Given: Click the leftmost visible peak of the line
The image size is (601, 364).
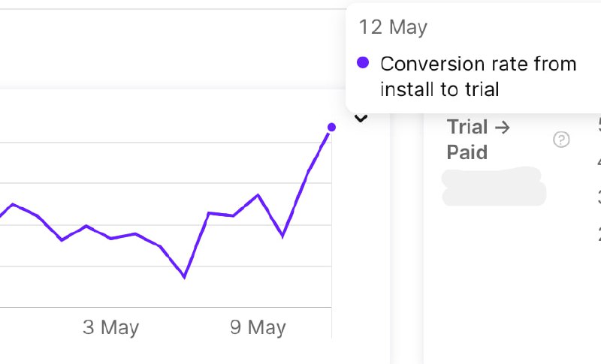Looking at the screenshot, I should pyautogui.click(x=13, y=203).
